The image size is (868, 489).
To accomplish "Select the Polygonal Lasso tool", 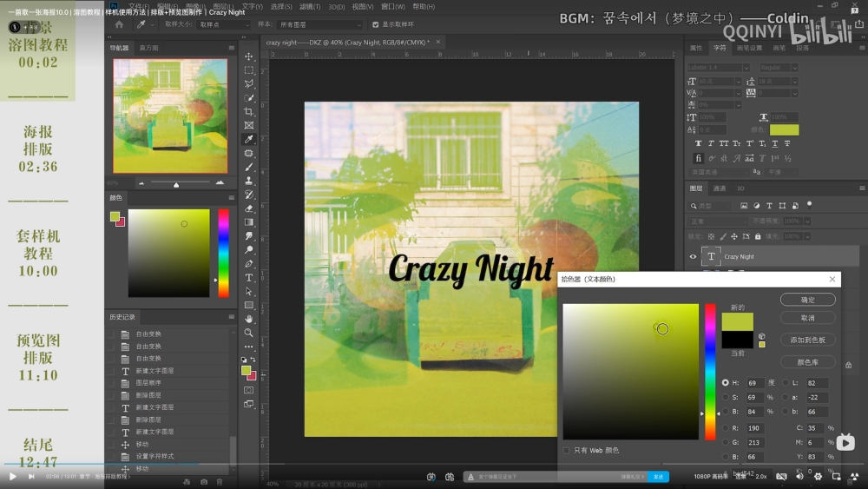I will click(x=249, y=84).
